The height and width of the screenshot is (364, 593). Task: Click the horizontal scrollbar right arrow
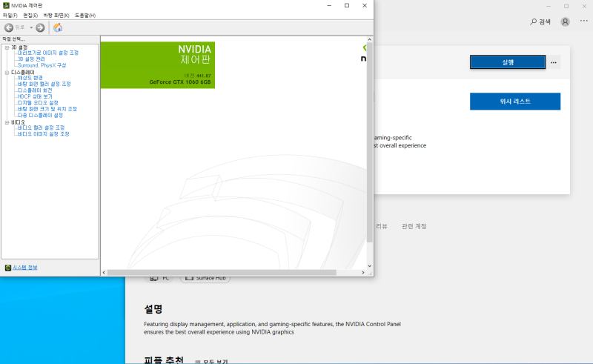click(363, 272)
